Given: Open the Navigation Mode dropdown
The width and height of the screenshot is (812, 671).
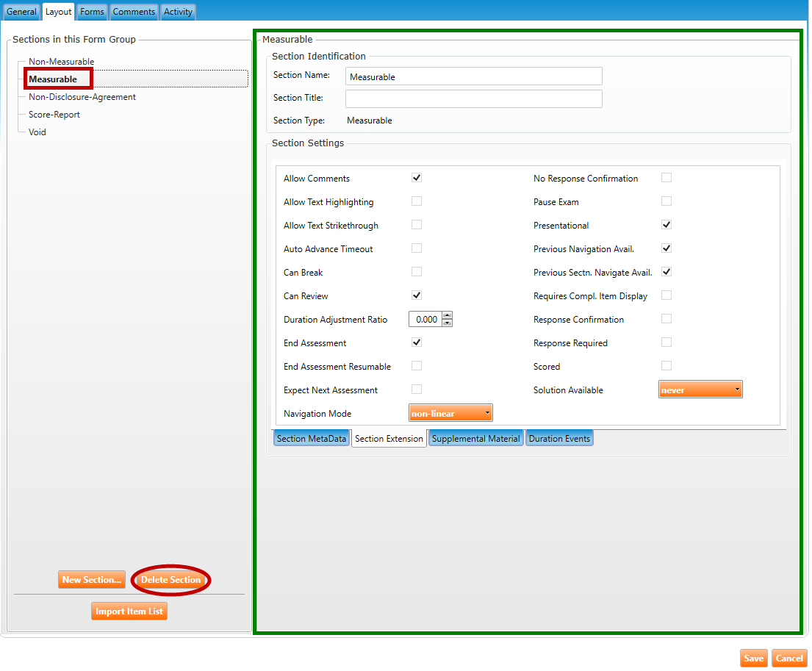Looking at the screenshot, I should point(450,413).
